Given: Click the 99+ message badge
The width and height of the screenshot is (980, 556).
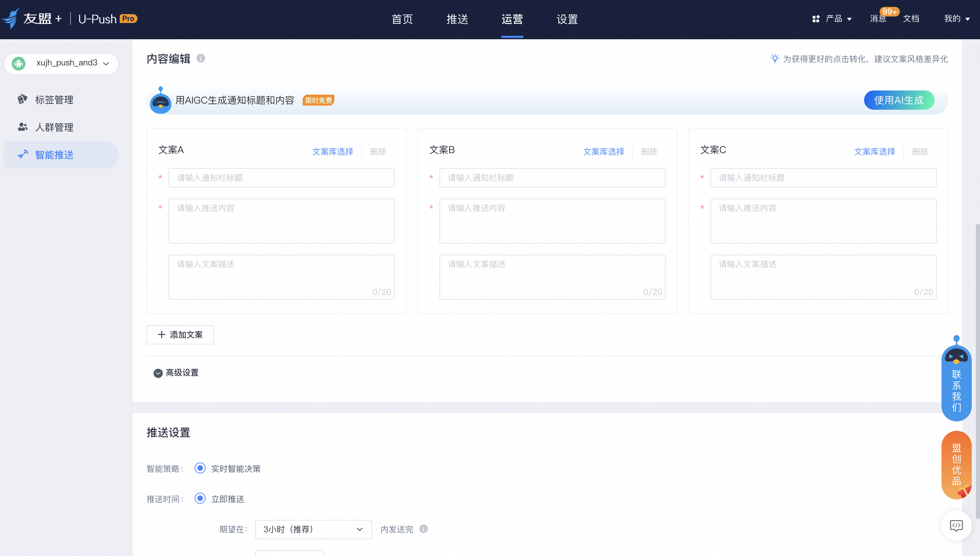Looking at the screenshot, I should pyautogui.click(x=889, y=12).
